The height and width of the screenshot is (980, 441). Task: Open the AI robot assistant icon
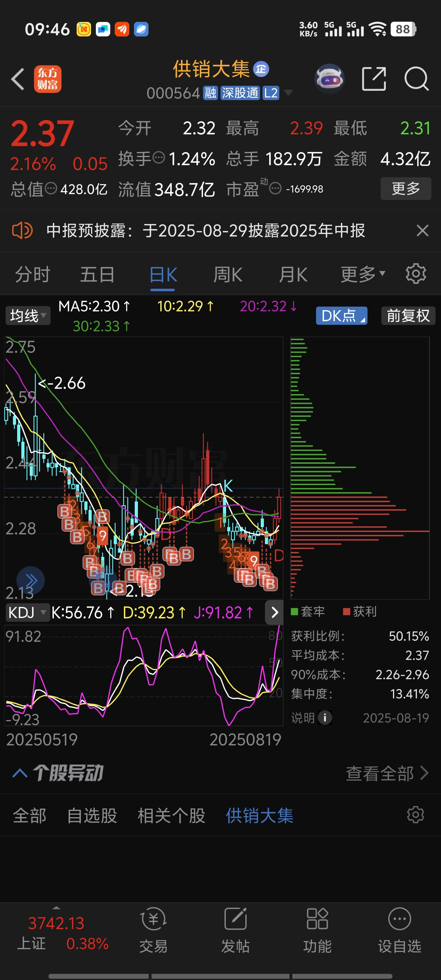pos(329,79)
